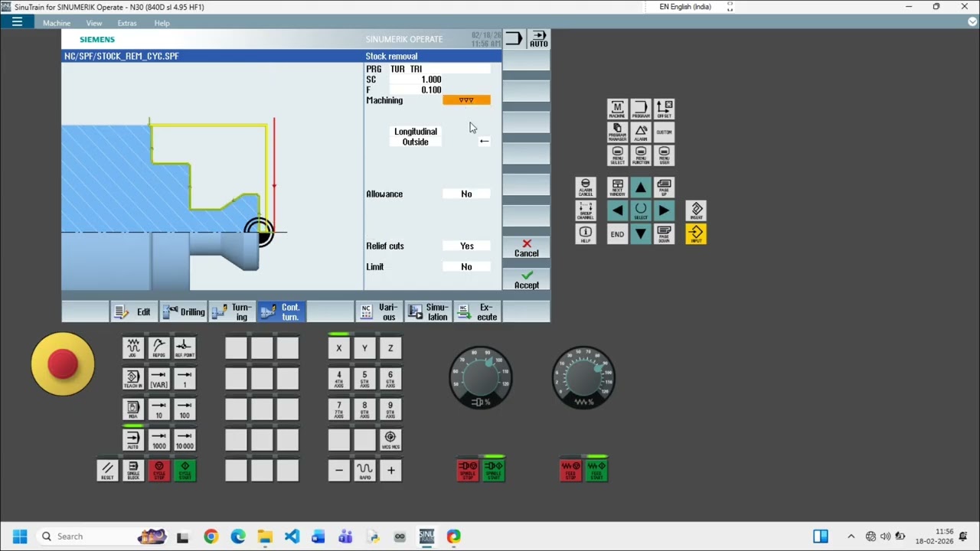The height and width of the screenshot is (551, 980).
Task: Toggle the SINGLE BLOCK key
Action: [133, 470]
